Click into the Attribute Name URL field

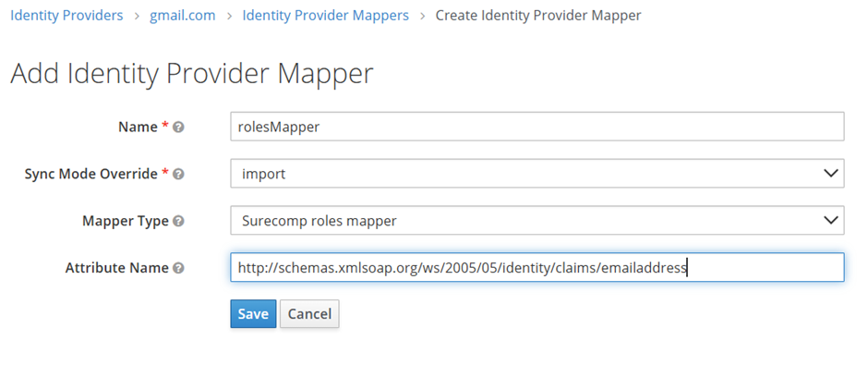click(x=537, y=268)
